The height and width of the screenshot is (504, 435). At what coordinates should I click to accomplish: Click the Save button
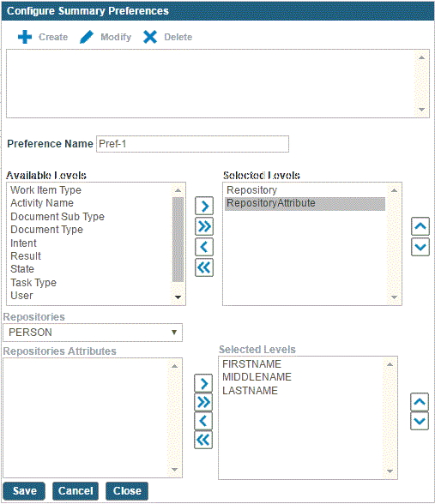[x=24, y=491]
